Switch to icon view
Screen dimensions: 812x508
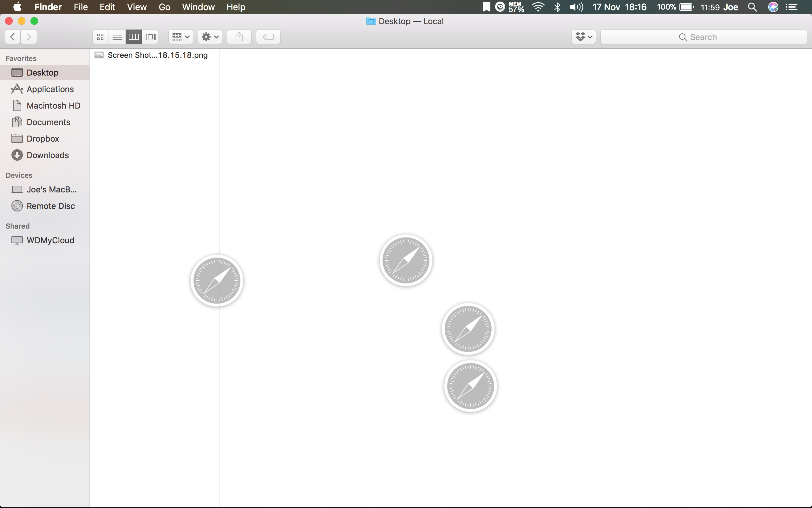pyautogui.click(x=100, y=37)
